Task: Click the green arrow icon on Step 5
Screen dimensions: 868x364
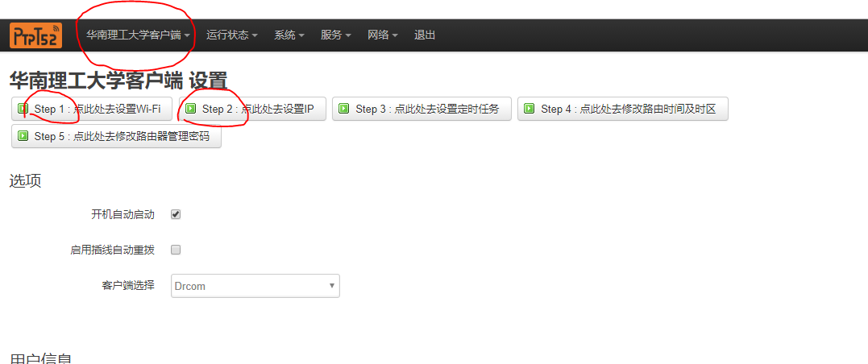Action: [23, 136]
